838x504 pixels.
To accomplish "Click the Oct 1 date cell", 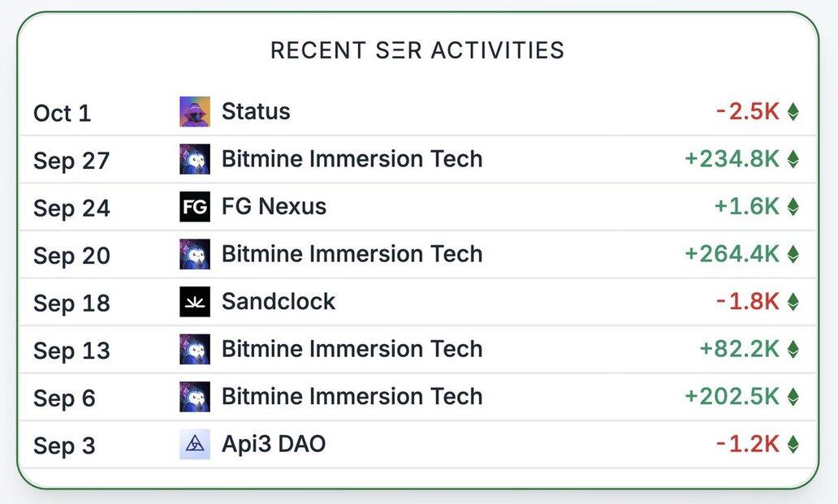I will pyautogui.click(x=62, y=114).
